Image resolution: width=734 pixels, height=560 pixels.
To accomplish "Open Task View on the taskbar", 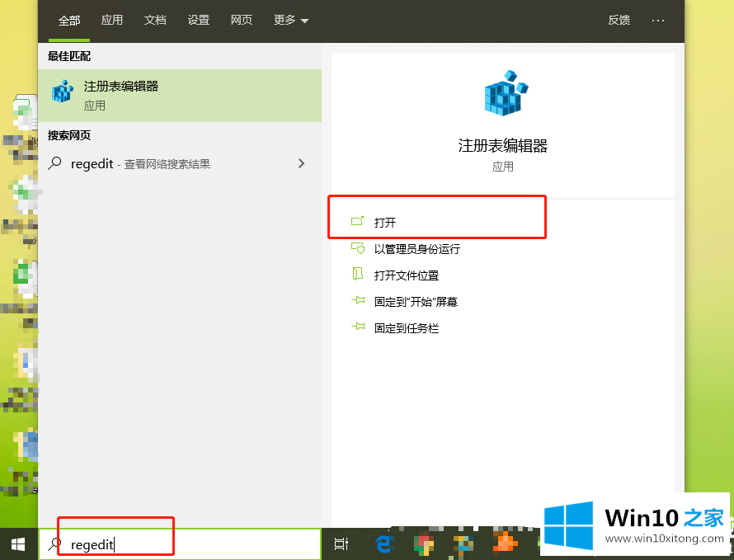I will tap(341, 544).
